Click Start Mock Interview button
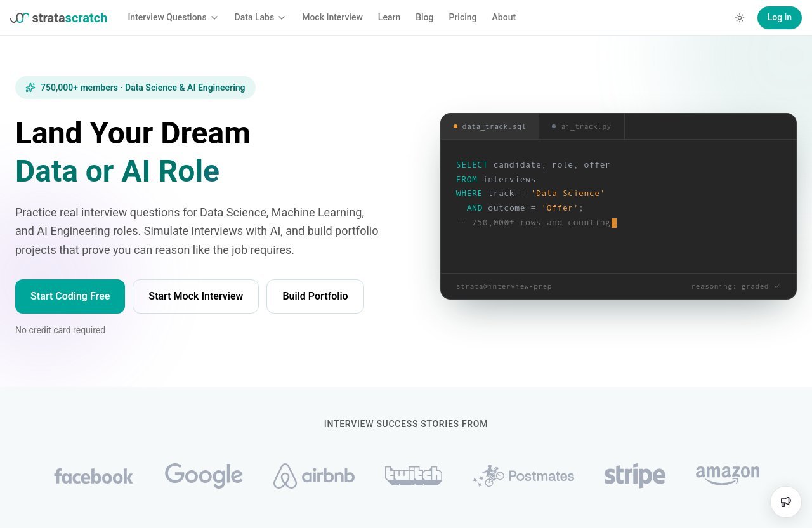 pyautogui.click(x=195, y=296)
